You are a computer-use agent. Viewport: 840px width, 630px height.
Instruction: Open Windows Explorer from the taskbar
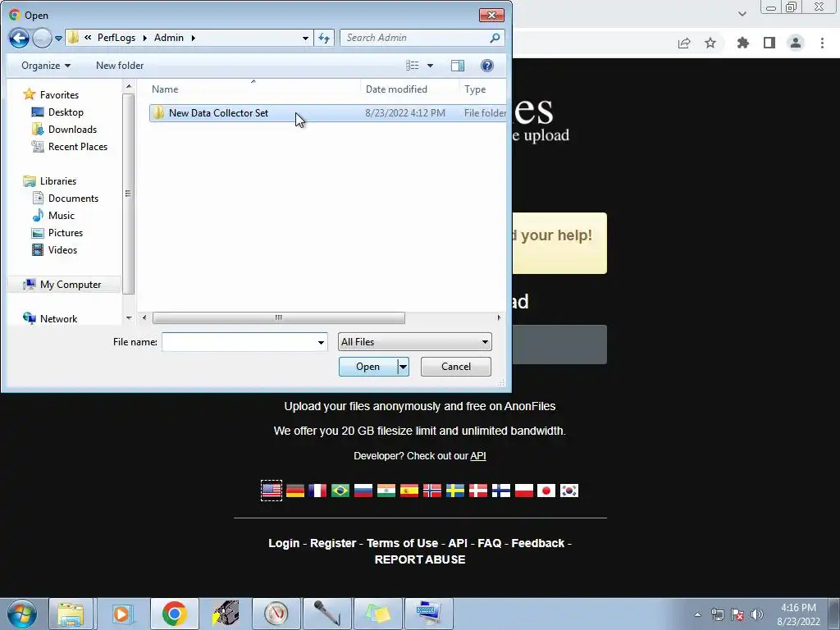tap(71, 614)
